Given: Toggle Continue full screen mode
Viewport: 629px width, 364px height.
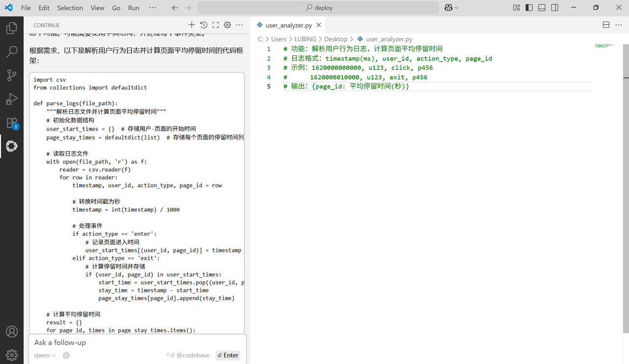Looking at the screenshot, I should (215, 25).
